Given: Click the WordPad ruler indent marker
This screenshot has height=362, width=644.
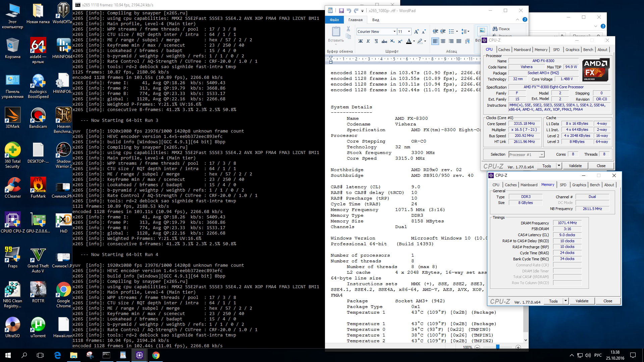Looking at the screenshot, I should click(331, 59).
